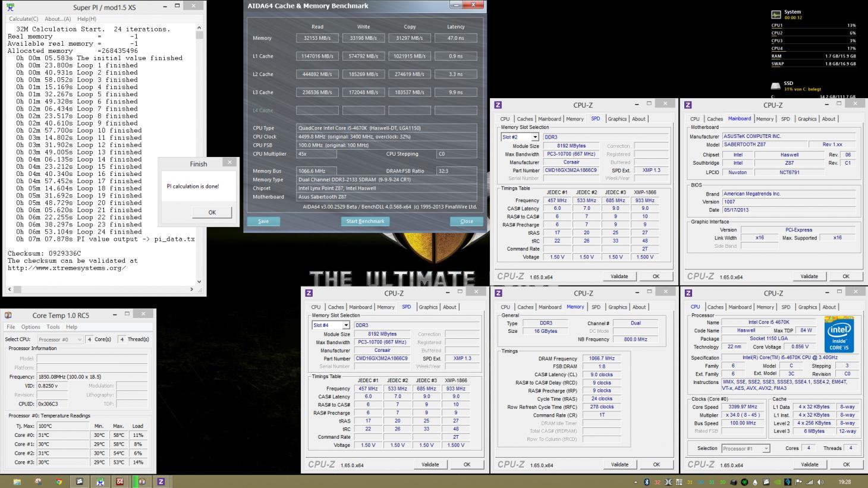Switch to Core Temp via taskbar icon
The image size is (868, 488).
142,481
